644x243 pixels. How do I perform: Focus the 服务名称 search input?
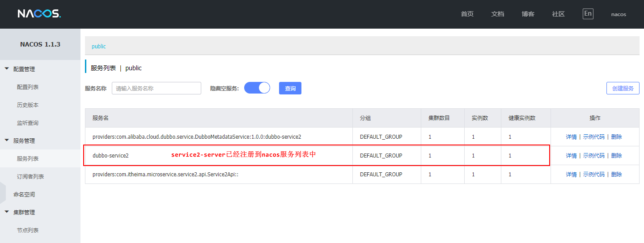click(157, 88)
